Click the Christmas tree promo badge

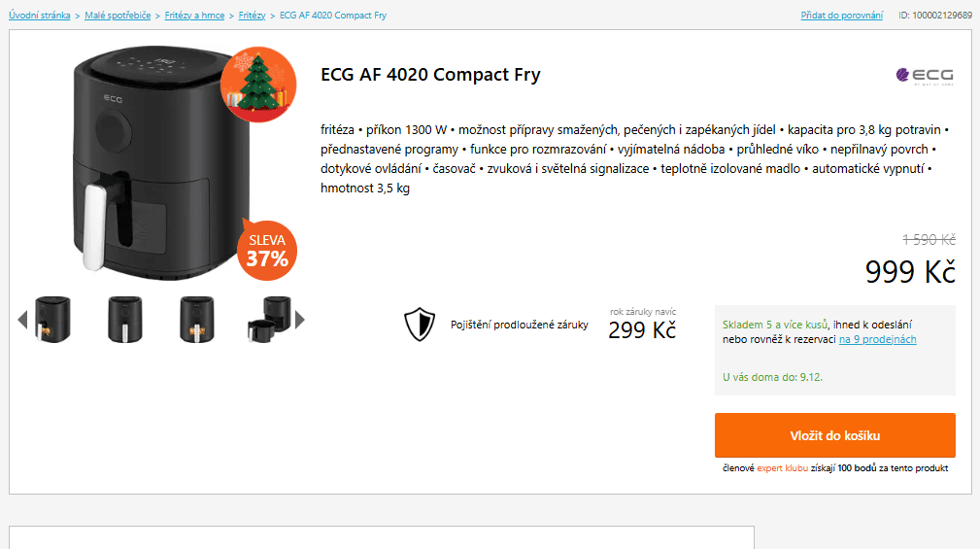click(257, 85)
